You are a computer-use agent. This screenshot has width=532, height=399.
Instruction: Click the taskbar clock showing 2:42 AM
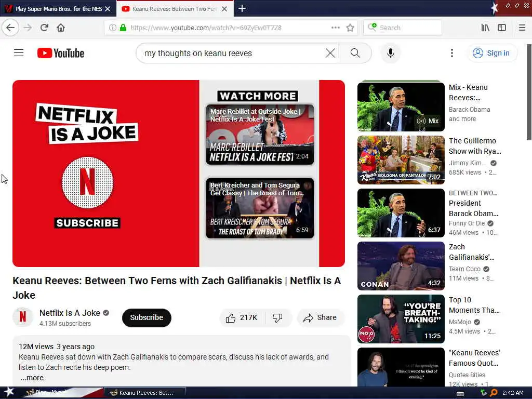[513, 393]
